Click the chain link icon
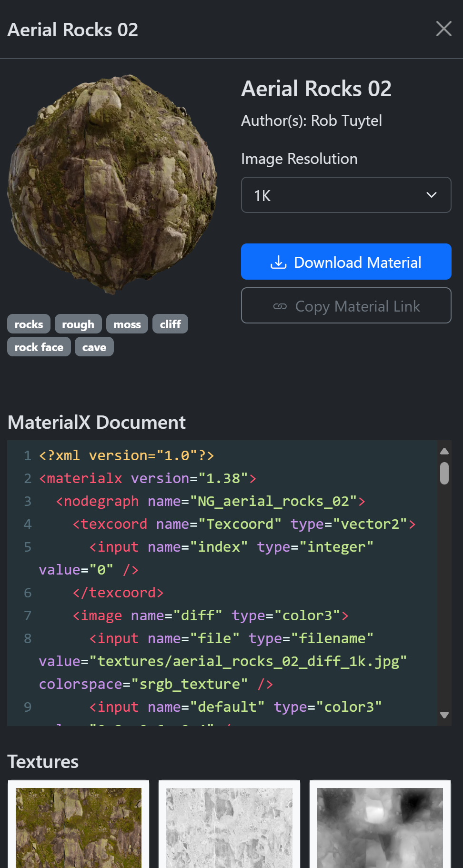463x868 pixels. tap(280, 306)
